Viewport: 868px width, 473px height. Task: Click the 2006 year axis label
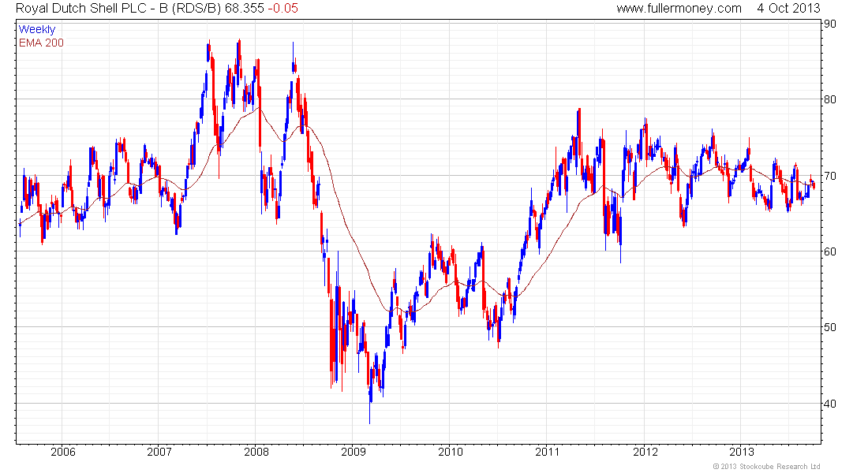pos(62,452)
